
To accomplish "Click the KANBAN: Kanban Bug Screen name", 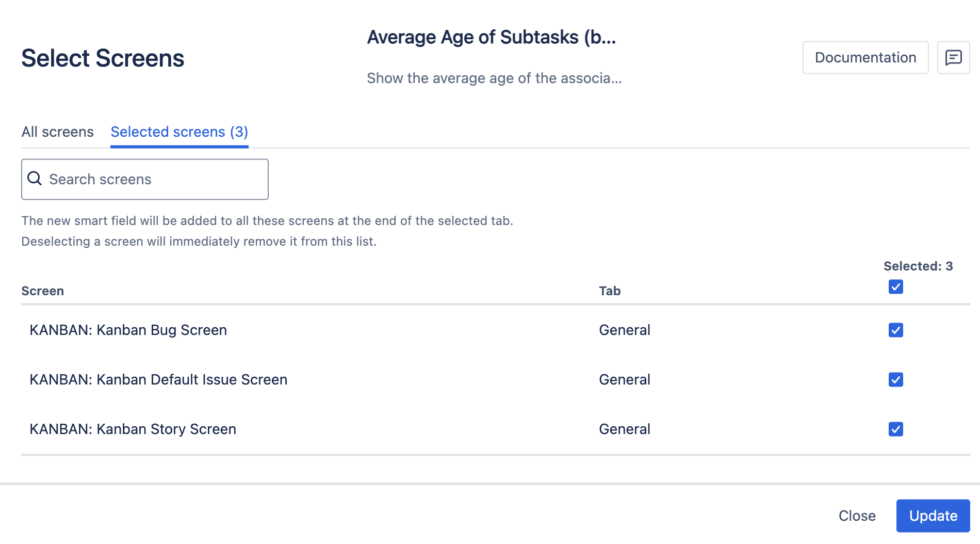I will 128,330.
